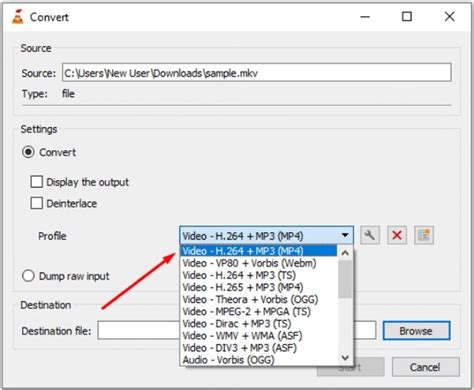Close the Convert window

[x=449, y=17]
